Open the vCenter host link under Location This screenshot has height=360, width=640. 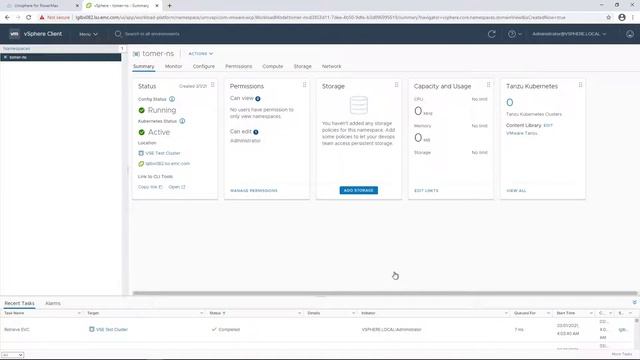click(167, 164)
